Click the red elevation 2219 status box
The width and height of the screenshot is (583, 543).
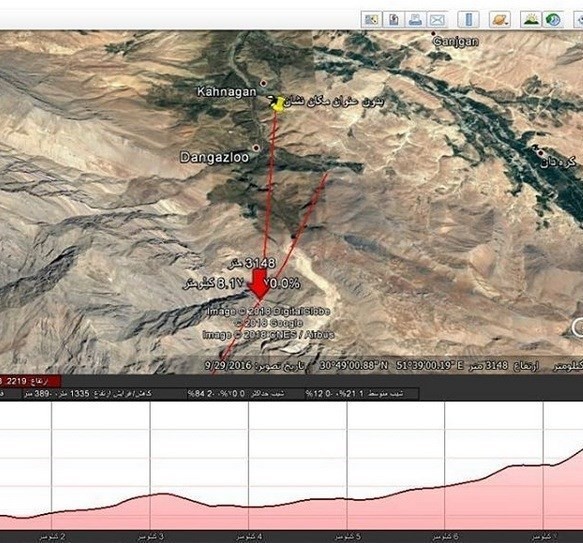pyautogui.click(x=30, y=381)
